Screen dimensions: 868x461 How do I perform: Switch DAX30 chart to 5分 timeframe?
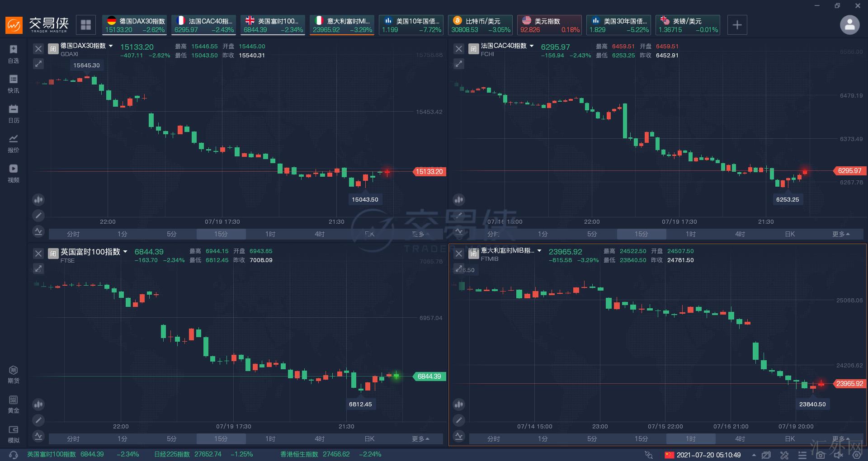(x=172, y=234)
